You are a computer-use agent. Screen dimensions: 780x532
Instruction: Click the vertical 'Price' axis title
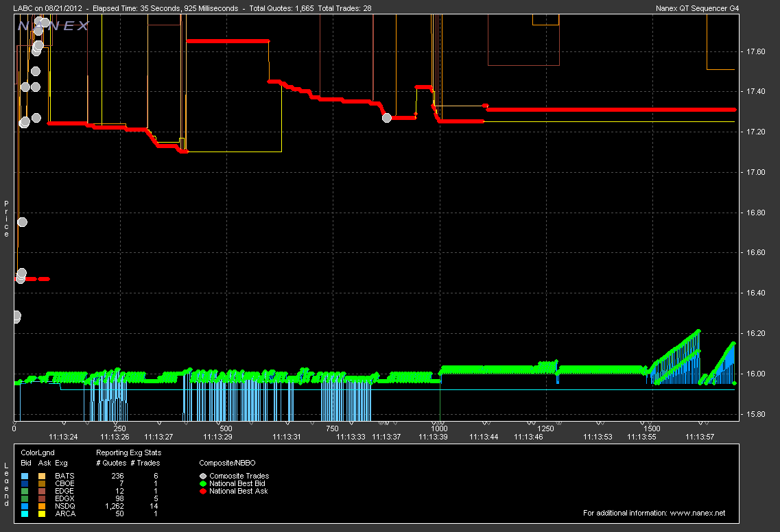coord(6,219)
